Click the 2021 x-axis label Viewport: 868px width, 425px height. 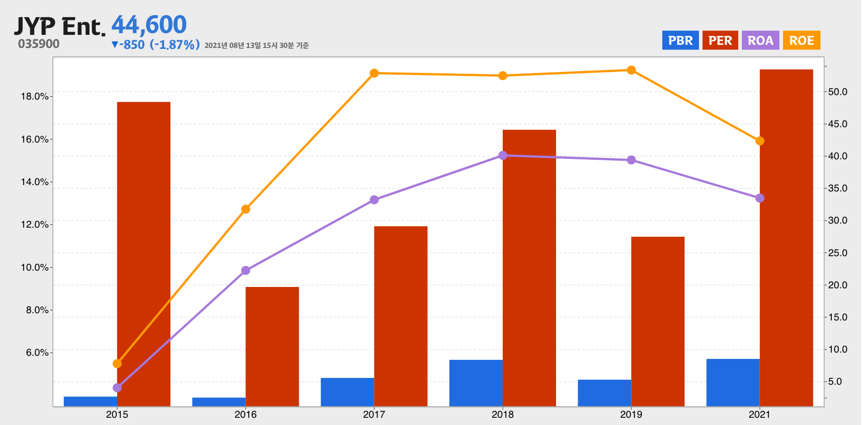[x=760, y=414]
